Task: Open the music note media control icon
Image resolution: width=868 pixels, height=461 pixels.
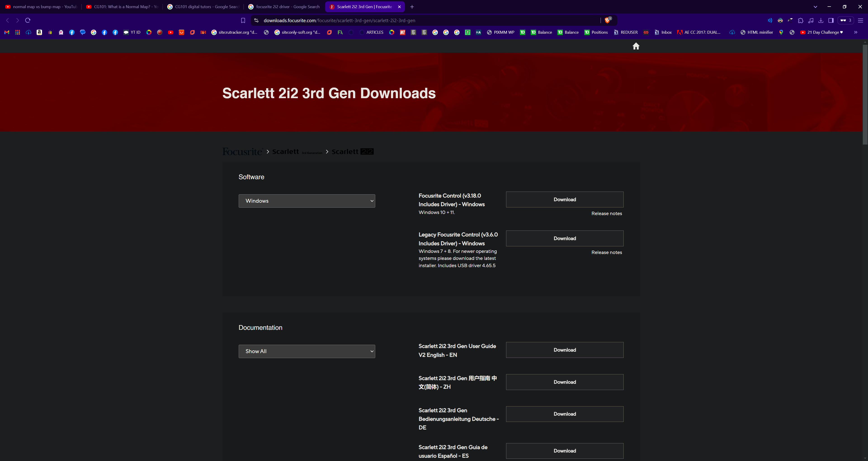Action: pos(811,21)
